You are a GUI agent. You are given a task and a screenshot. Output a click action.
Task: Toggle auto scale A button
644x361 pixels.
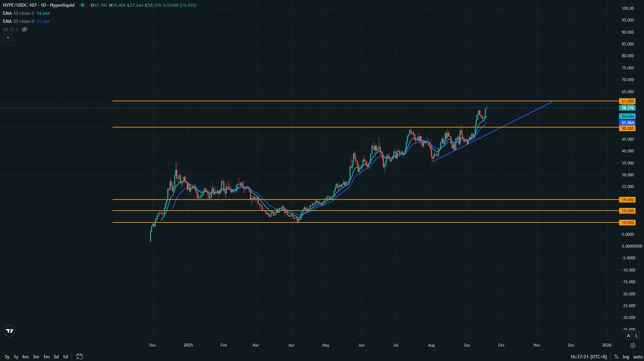pyautogui.click(x=628, y=335)
